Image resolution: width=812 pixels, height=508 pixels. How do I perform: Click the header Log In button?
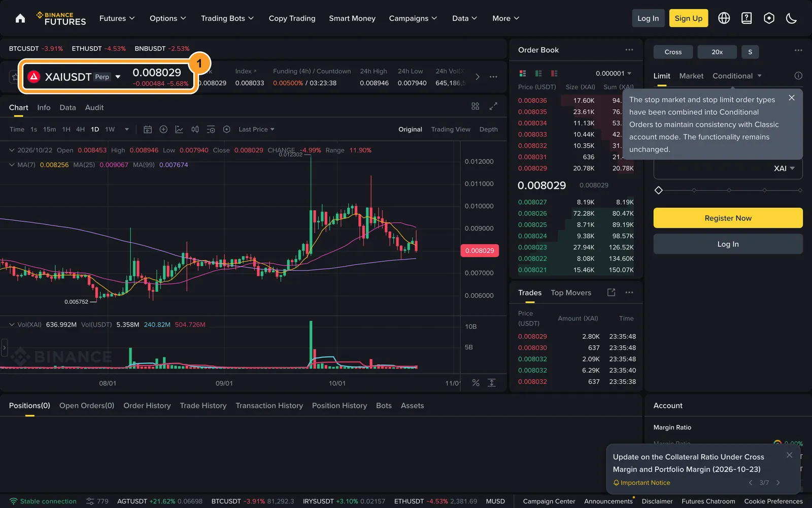click(x=648, y=18)
